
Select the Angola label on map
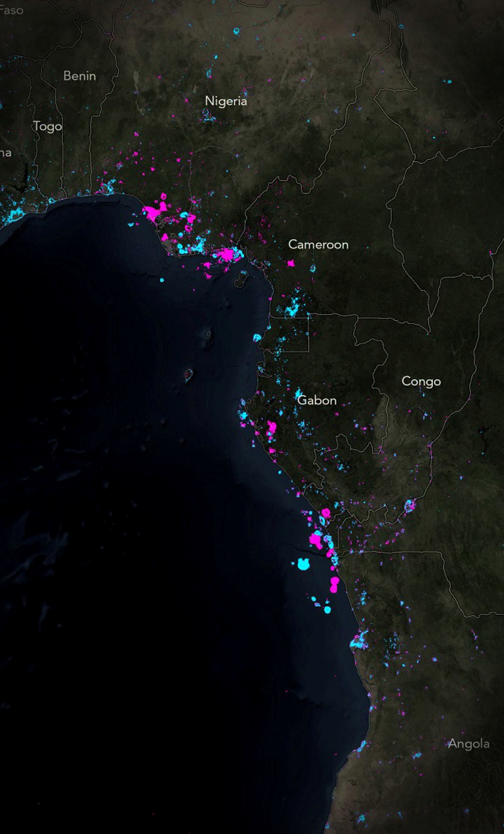469,743
